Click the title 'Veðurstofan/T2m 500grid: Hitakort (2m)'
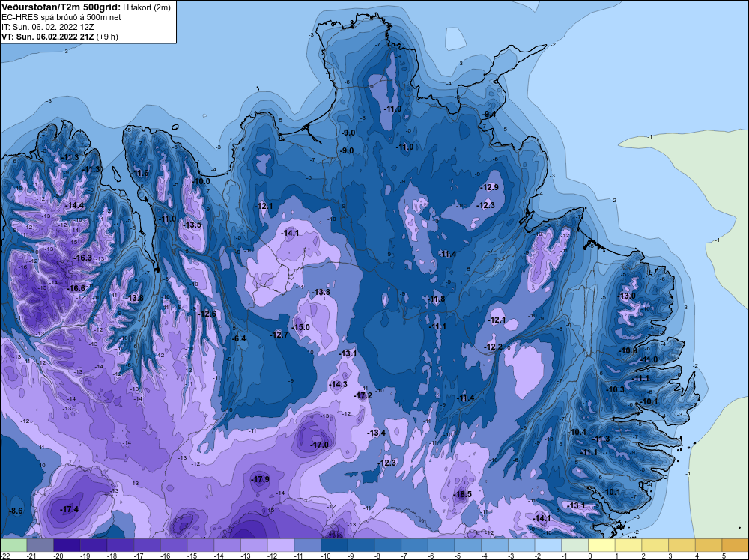Viewport: 749px width, 560px height. coord(85,7)
